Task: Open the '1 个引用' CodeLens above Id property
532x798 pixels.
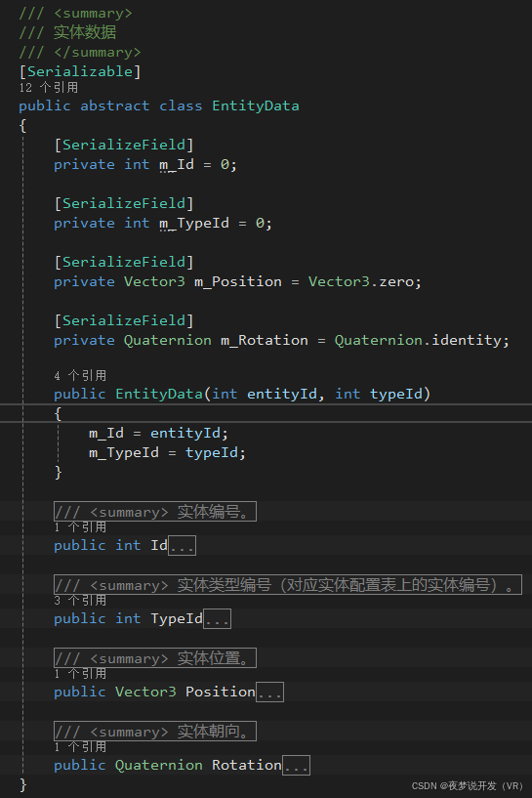Action: [x=80, y=527]
